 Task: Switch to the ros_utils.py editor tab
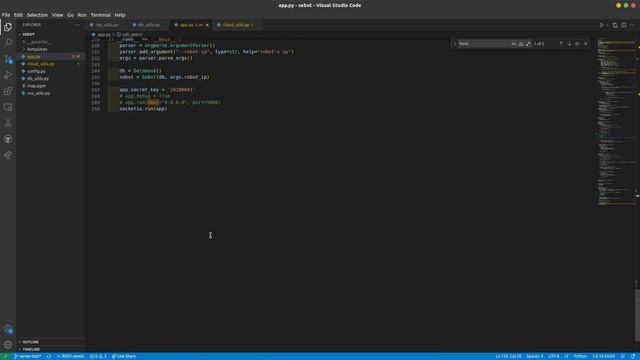pos(107,25)
